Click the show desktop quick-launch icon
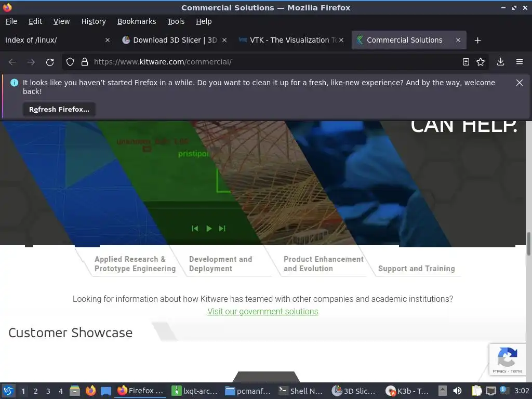 106,391
